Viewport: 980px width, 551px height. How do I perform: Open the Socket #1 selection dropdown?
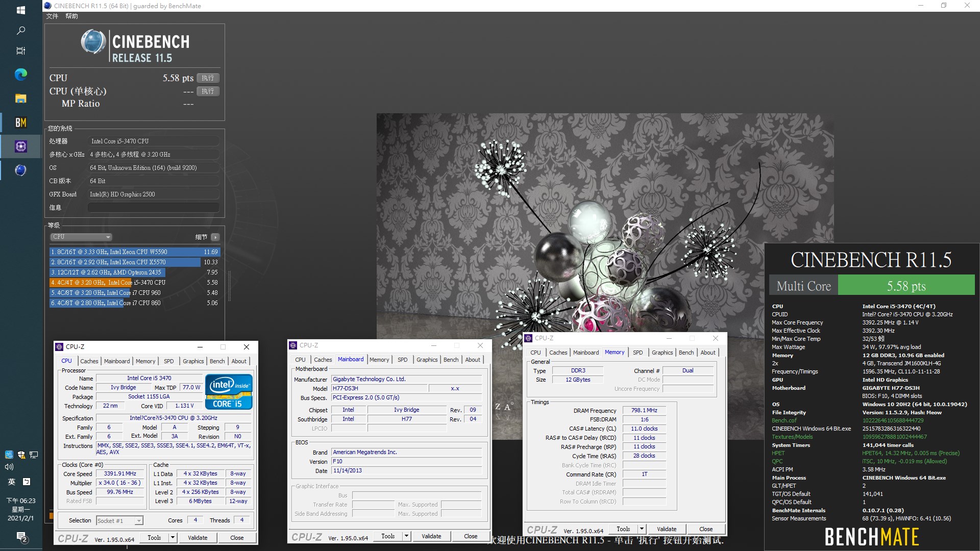pyautogui.click(x=119, y=521)
